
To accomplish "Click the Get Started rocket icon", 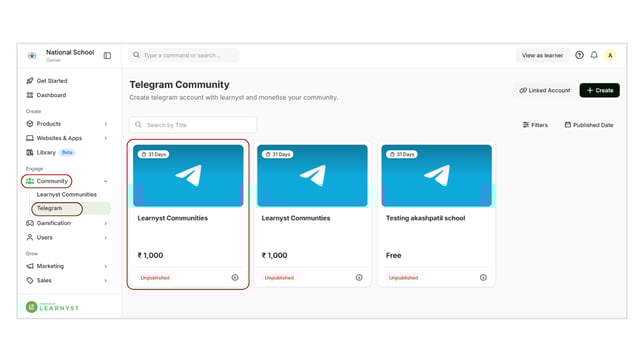I will [30, 81].
